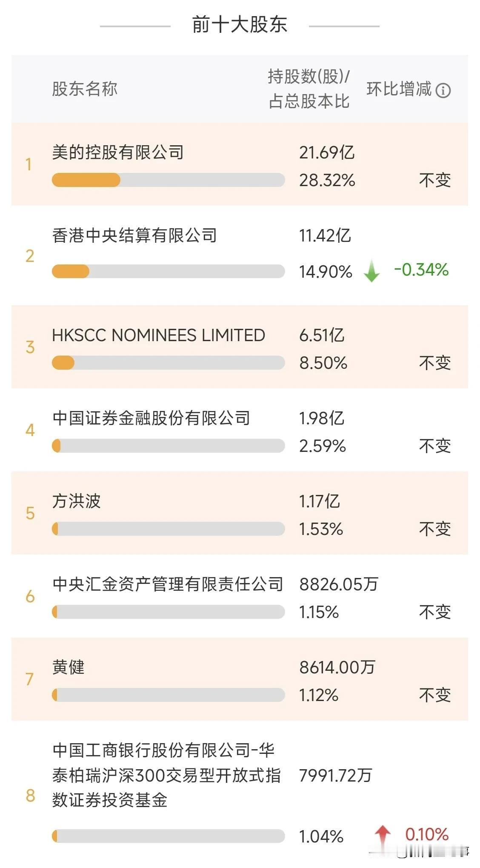This screenshot has width=480, height=868.
Task: Click the -0.34% change value
Action: click(x=421, y=270)
